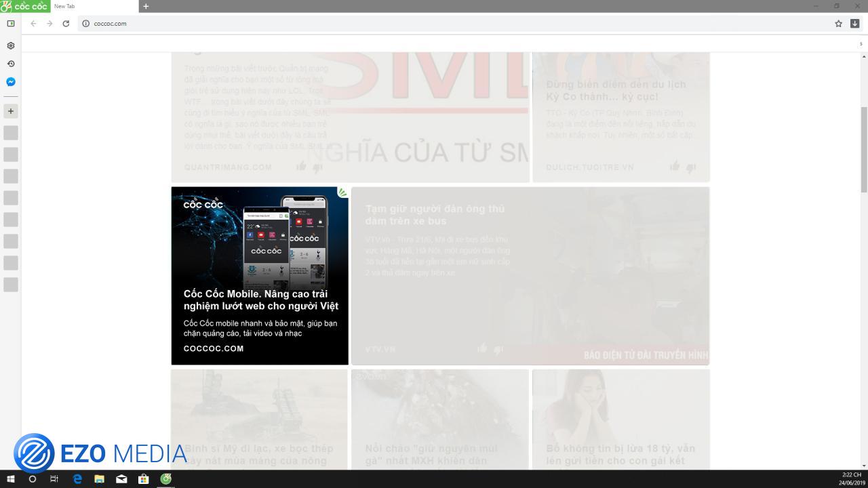Add a new sidebar shortcut with plus
868x488 pixels.
(11, 111)
